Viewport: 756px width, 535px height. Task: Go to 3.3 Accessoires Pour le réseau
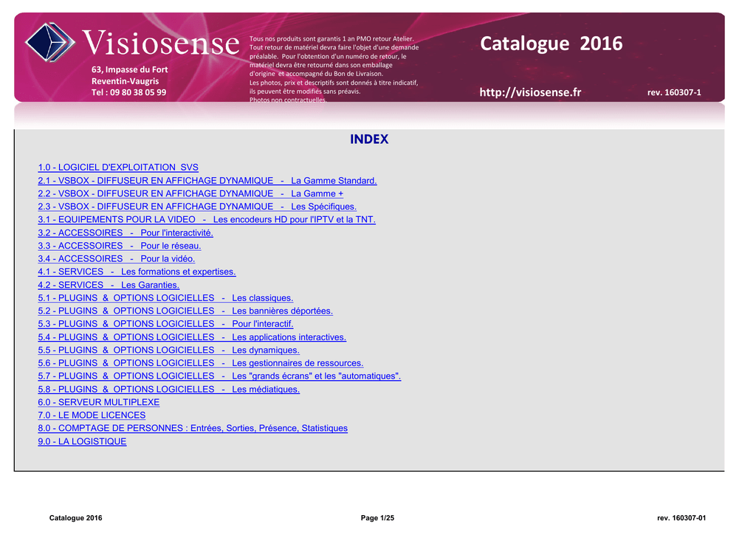[120, 246]
